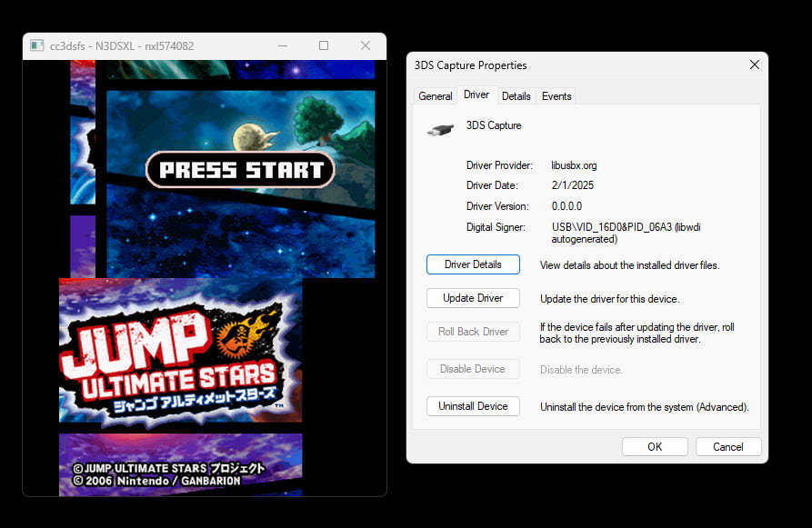Close the 3DS Capture Properties dialog
The width and height of the screenshot is (812, 528).
[755, 65]
